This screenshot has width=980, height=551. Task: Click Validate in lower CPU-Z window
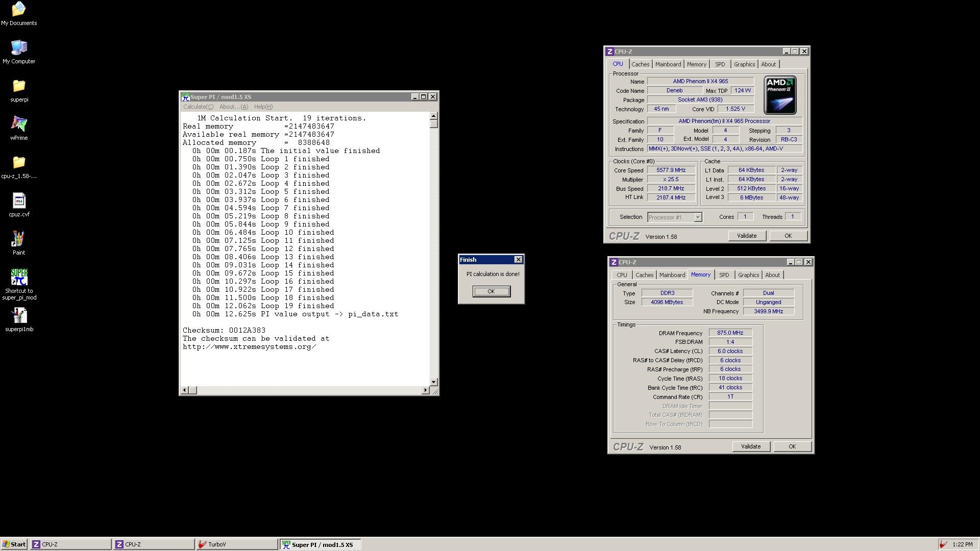(x=750, y=446)
